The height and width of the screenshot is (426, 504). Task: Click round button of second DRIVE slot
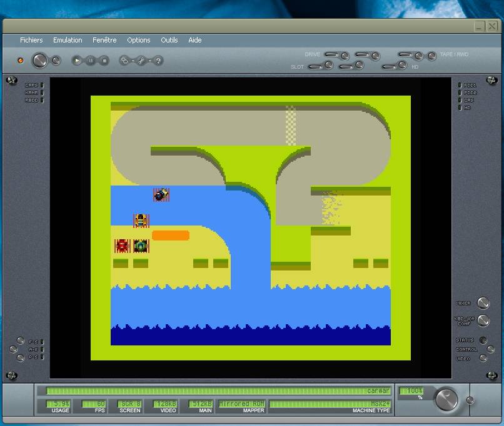[x=375, y=56]
